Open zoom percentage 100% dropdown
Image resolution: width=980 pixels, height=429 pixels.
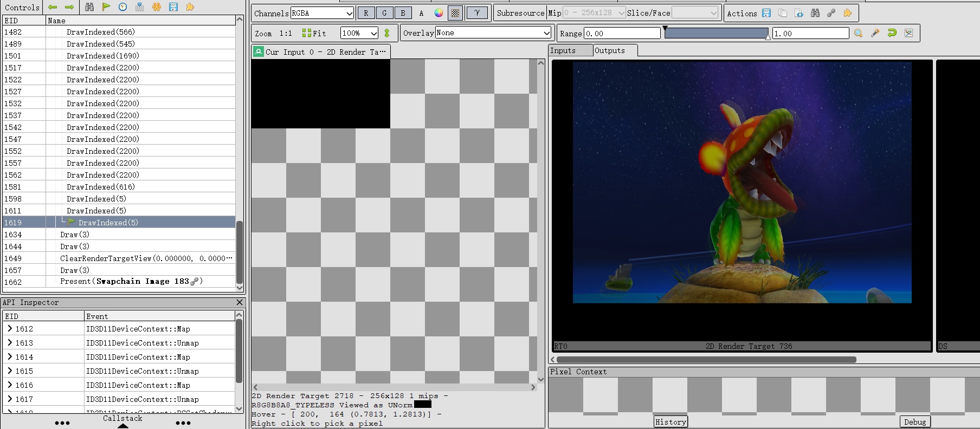click(359, 33)
